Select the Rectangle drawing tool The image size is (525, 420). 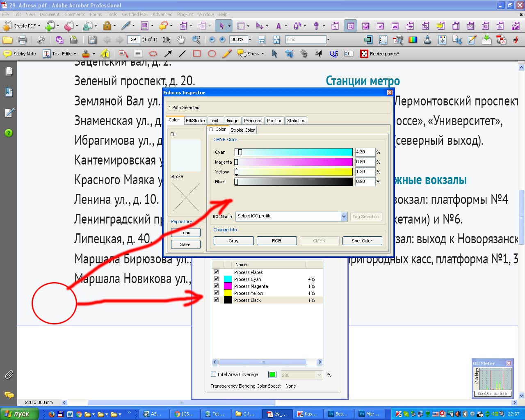197,54
